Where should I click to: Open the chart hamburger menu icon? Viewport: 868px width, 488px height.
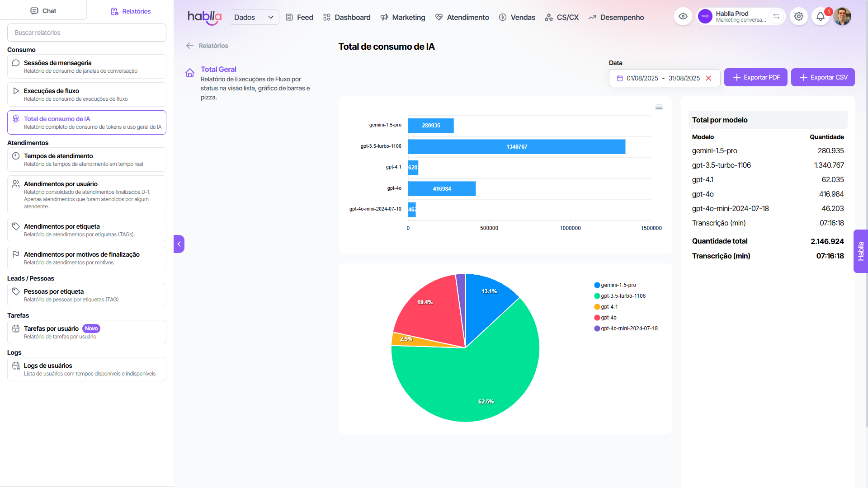pyautogui.click(x=659, y=107)
